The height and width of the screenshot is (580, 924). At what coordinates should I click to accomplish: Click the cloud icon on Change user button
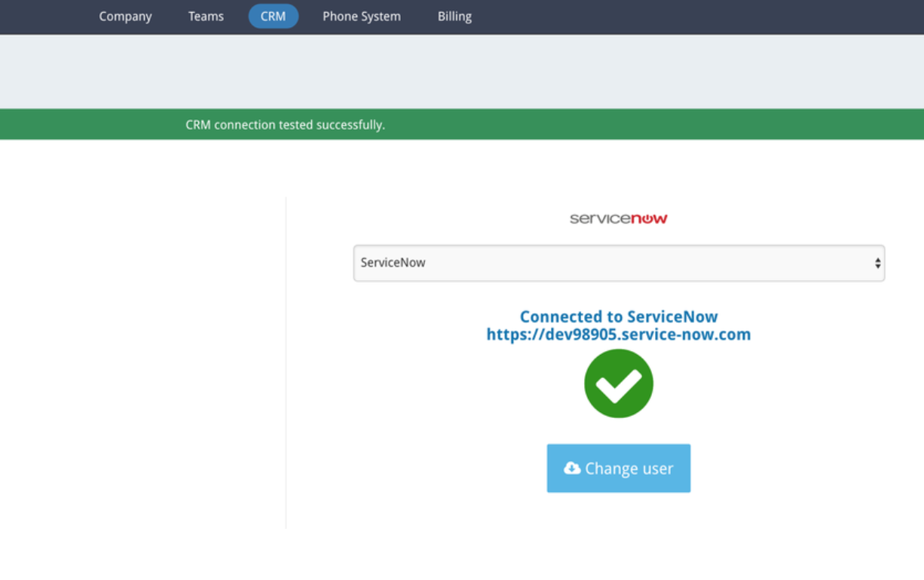pos(571,468)
